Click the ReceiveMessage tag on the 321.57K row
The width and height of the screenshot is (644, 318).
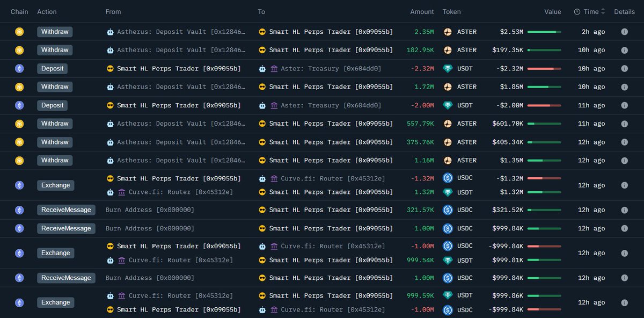click(66, 210)
